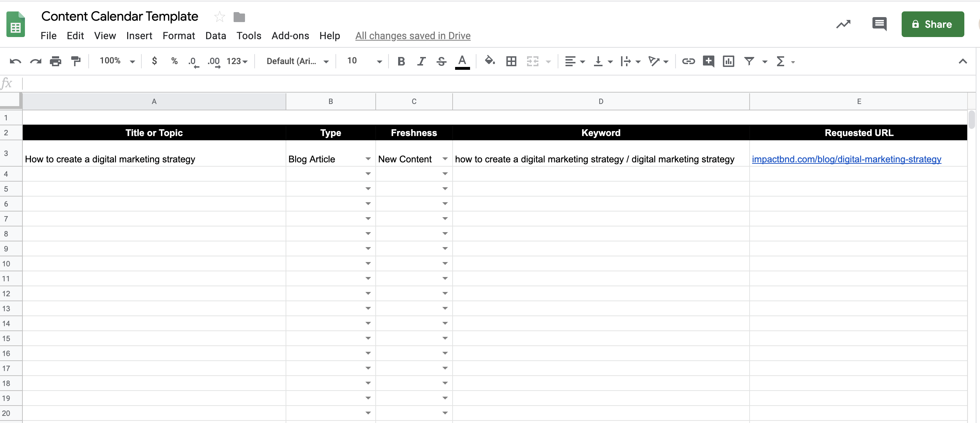
Task: Click the Google Sheets home logo
Action: tap(16, 25)
